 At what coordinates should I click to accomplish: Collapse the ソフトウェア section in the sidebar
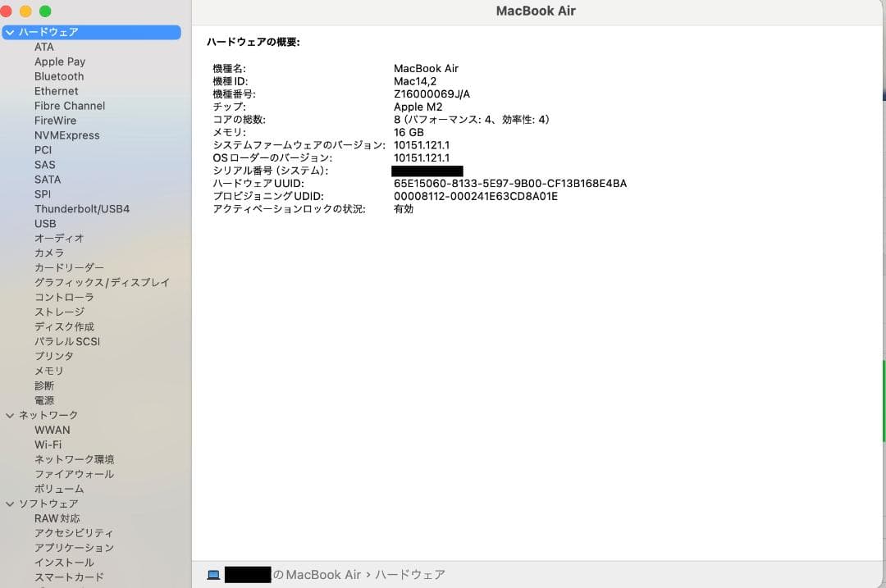coord(9,503)
